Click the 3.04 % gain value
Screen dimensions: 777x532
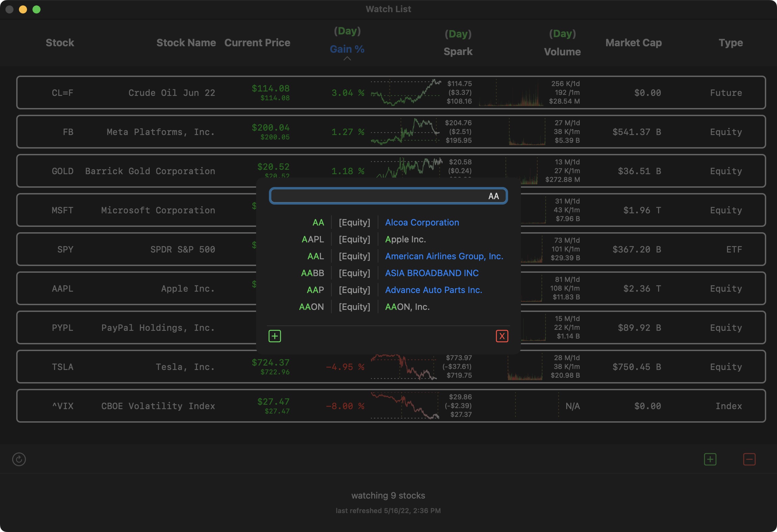coord(348,92)
